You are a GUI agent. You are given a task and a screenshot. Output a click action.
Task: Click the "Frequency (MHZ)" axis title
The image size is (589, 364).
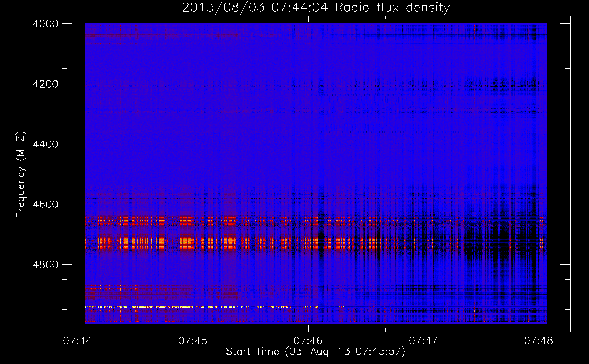pyautogui.click(x=21, y=175)
